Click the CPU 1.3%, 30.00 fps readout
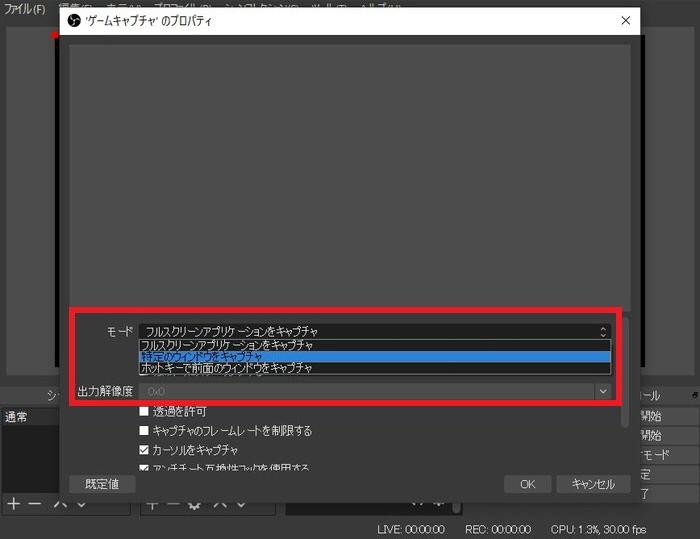Viewport: 700px width, 539px height. (x=598, y=530)
